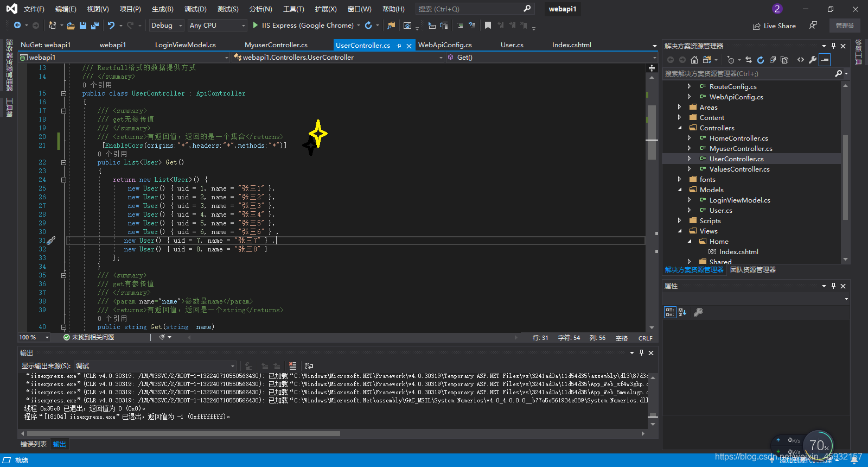Select HomeController.cs in Solution Explorer
The height and width of the screenshot is (467, 868).
[x=738, y=138]
